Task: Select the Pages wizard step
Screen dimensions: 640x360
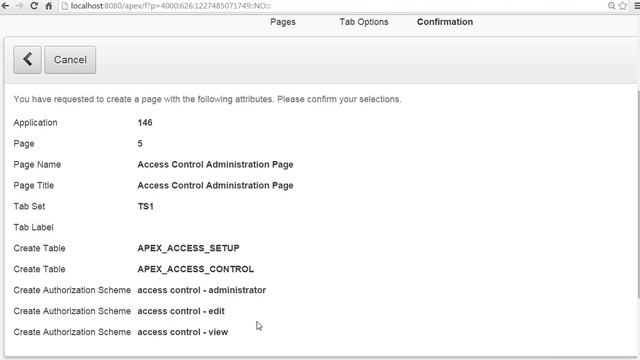Action: click(283, 22)
